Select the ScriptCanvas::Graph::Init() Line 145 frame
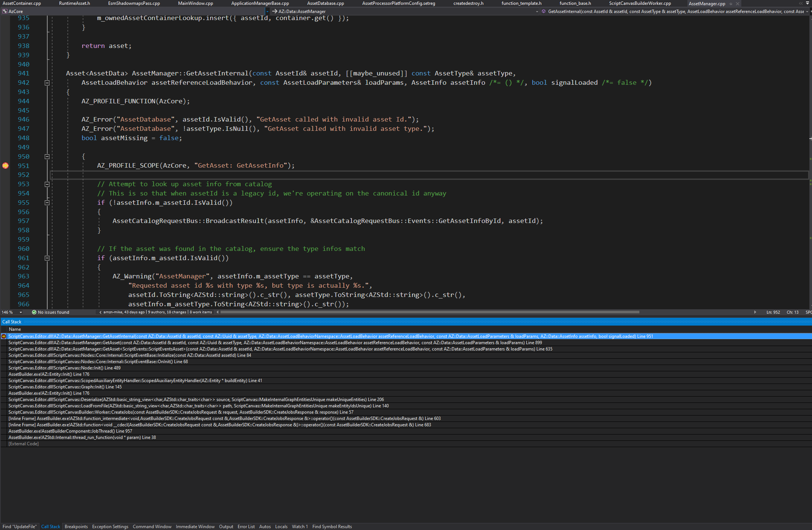 (x=406, y=387)
